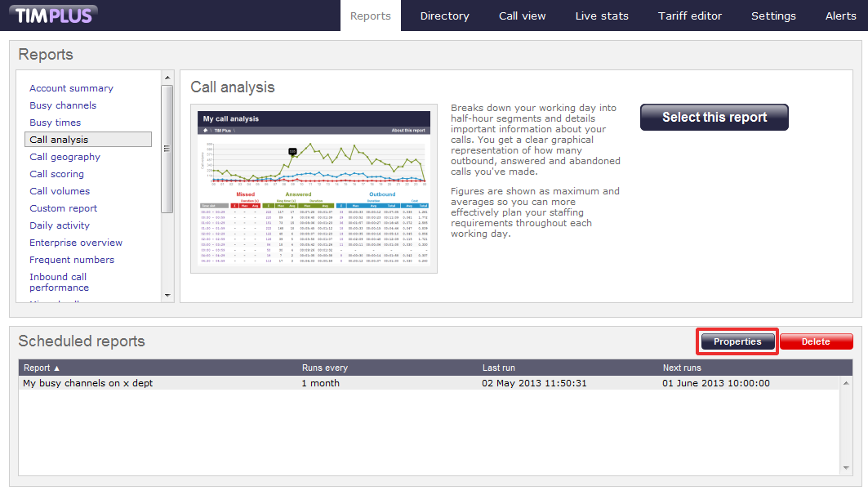Open the Live stats tab
Screen dimensions: 868x495
[602, 16]
